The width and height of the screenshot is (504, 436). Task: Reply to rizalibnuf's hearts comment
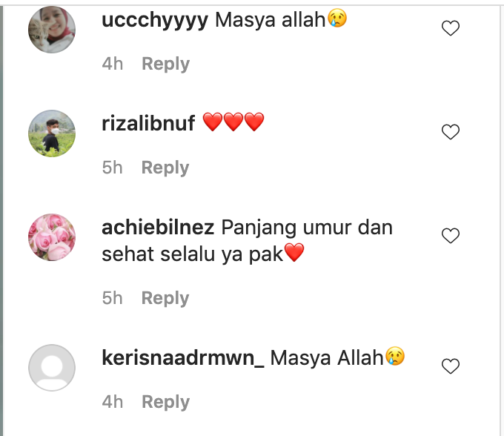pos(165,168)
